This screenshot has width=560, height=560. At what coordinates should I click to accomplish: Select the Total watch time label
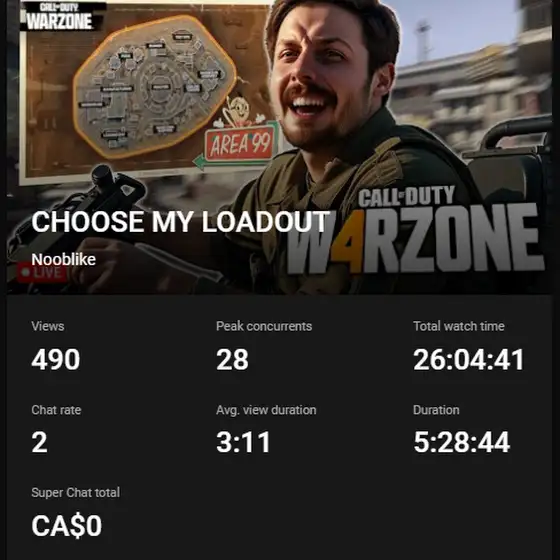point(459,326)
